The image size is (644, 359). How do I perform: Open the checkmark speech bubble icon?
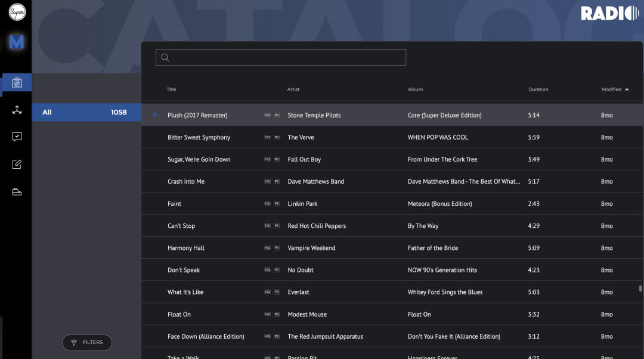[x=17, y=137]
